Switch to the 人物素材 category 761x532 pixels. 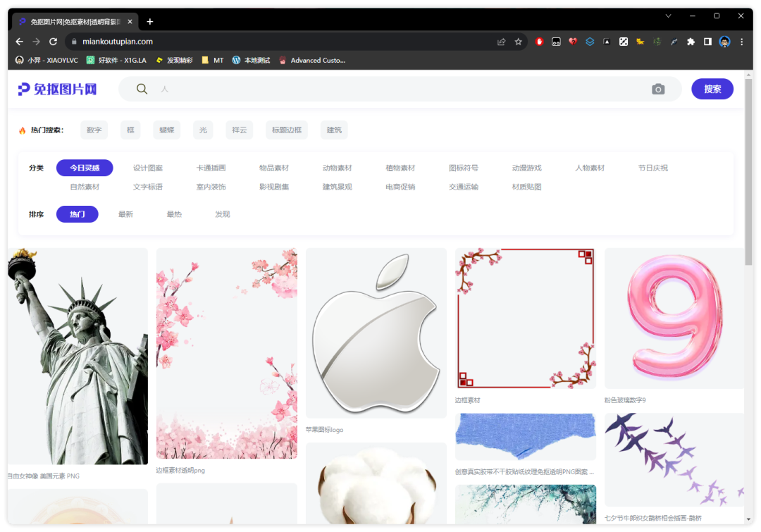point(590,168)
